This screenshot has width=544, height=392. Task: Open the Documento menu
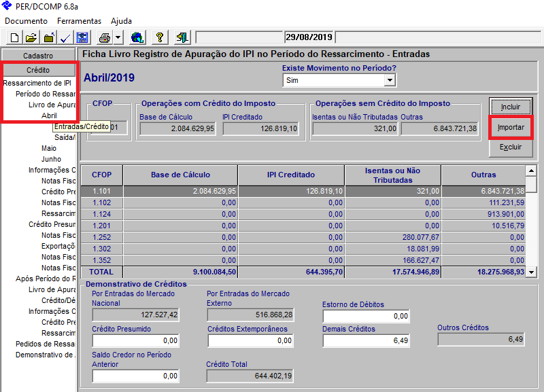point(26,21)
